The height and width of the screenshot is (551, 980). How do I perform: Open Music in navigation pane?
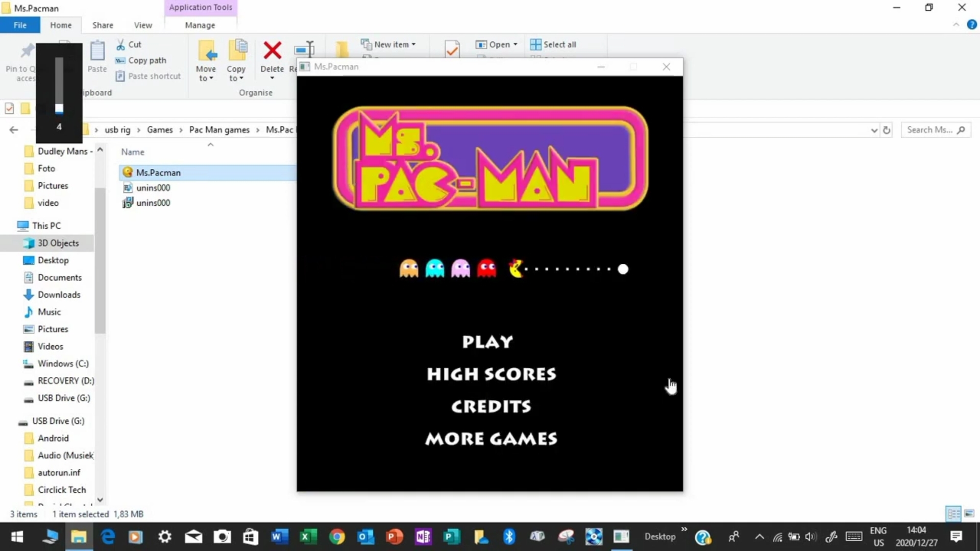pos(49,312)
